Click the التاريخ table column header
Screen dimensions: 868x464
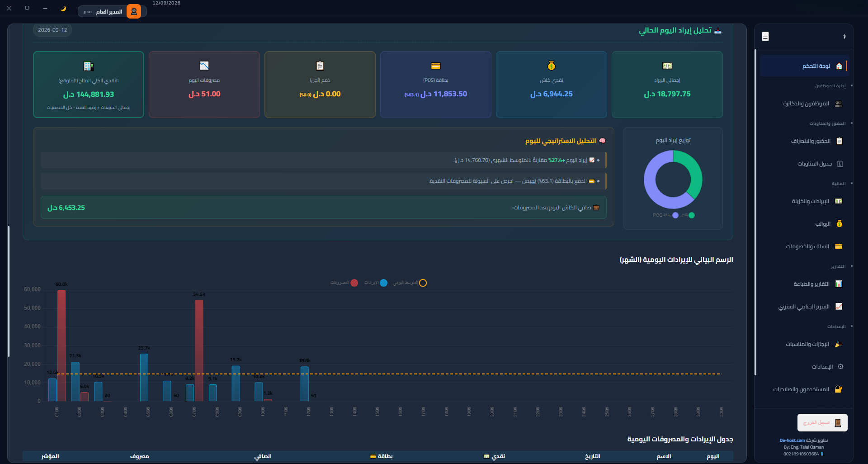tap(593, 456)
